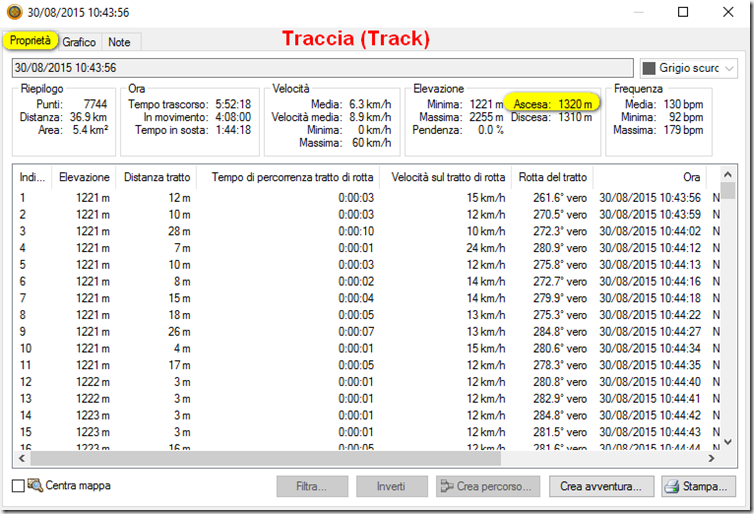Select the row with distance 26 m
This screenshot has height=514, width=754.
point(367,332)
